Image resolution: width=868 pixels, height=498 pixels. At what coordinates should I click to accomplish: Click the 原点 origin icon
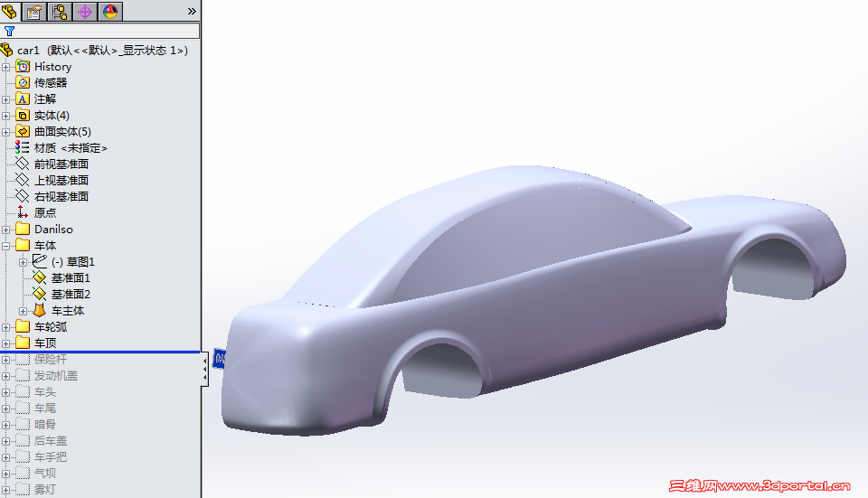pos(23,212)
